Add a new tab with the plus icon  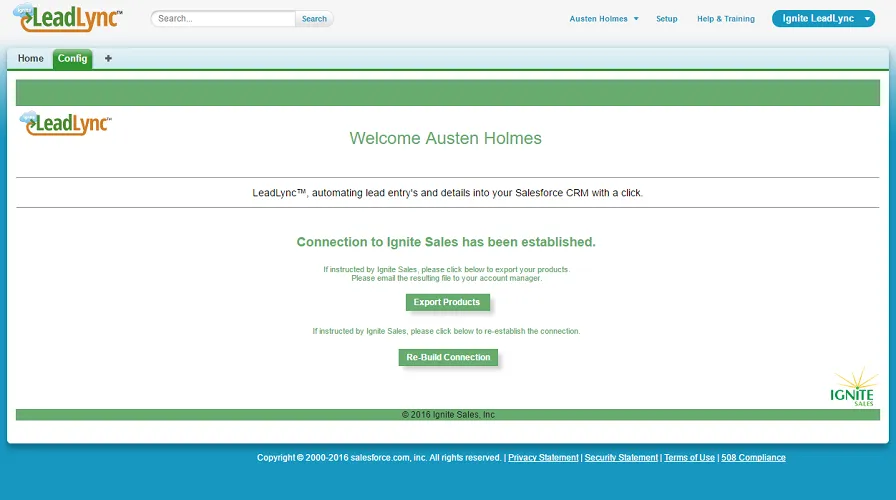108,58
